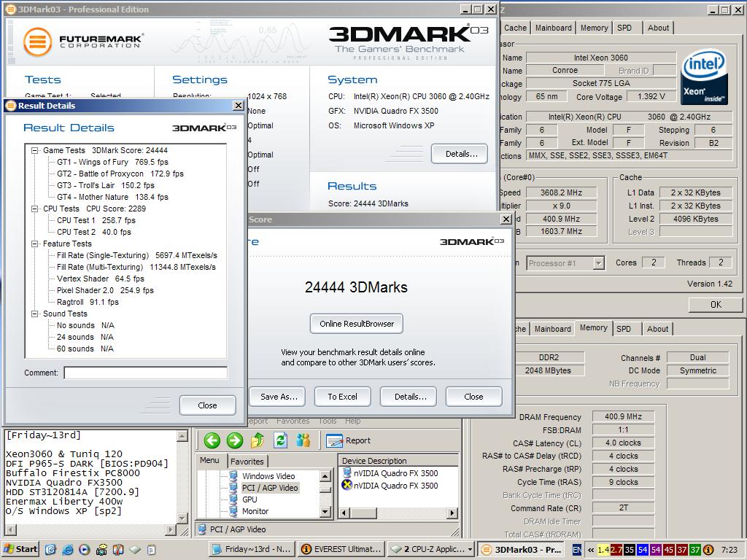Viewport: 747px width, 560px height.
Task: Open Cache tab in top CPU-Z window
Action: [514, 28]
